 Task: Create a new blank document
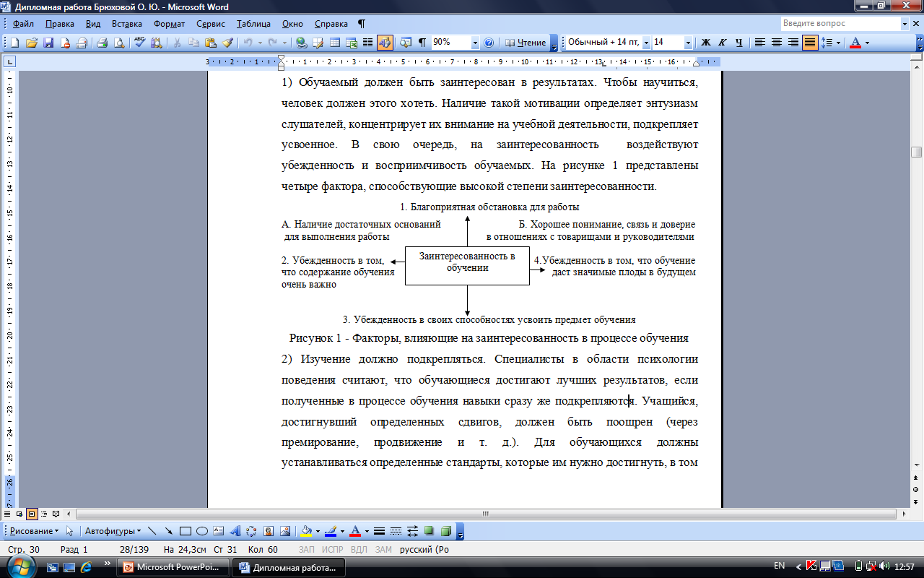[x=14, y=43]
